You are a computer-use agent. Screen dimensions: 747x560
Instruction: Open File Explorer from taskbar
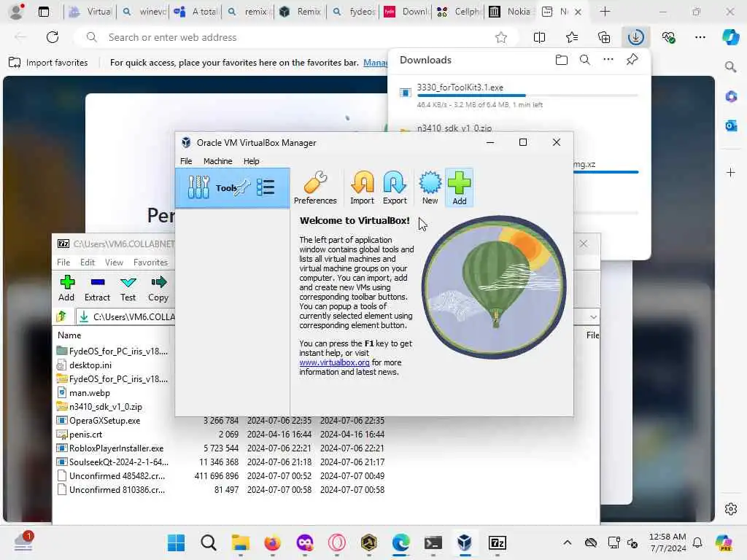tap(241, 542)
